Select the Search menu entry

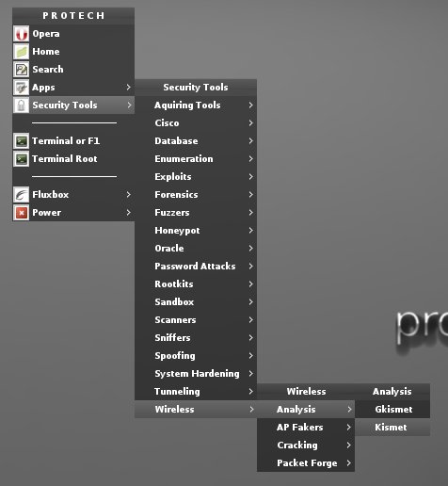73,70
